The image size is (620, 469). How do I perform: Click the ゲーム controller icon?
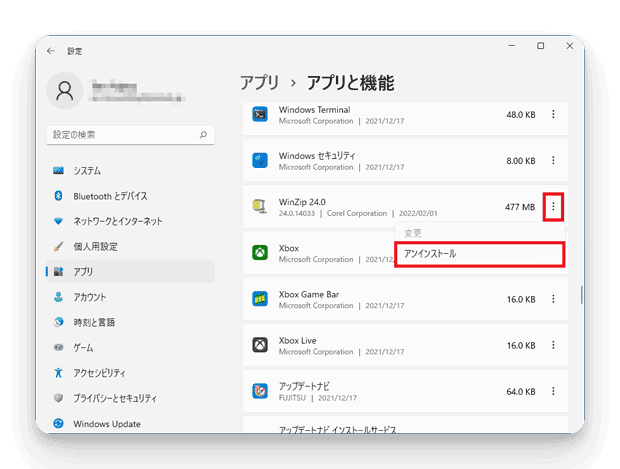tap(59, 347)
